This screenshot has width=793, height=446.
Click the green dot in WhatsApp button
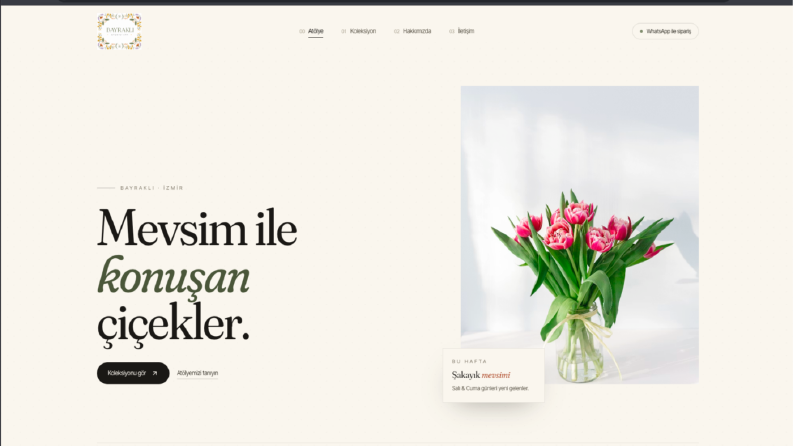641,31
